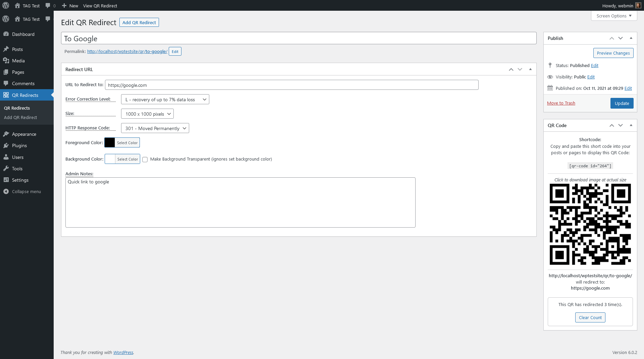Click the white Background Color swatch
Image resolution: width=644 pixels, height=359 pixels.
[110, 159]
